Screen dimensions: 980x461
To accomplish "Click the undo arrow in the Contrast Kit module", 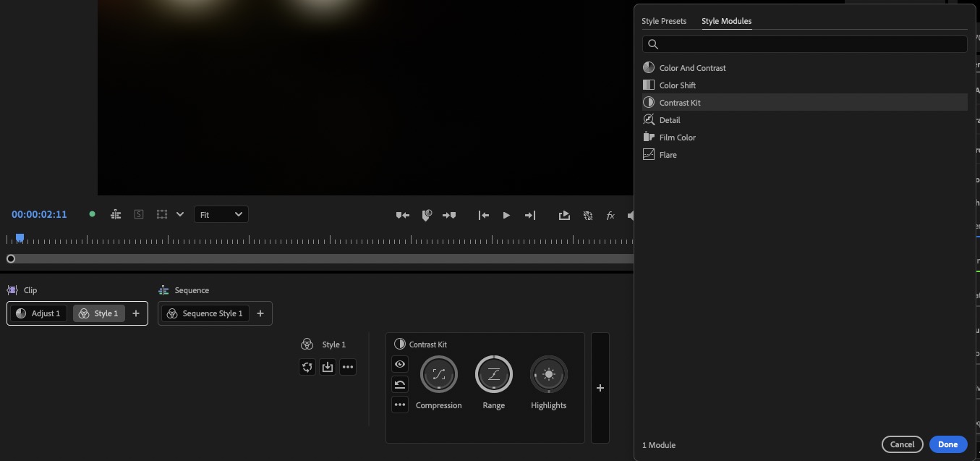I will point(399,384).
